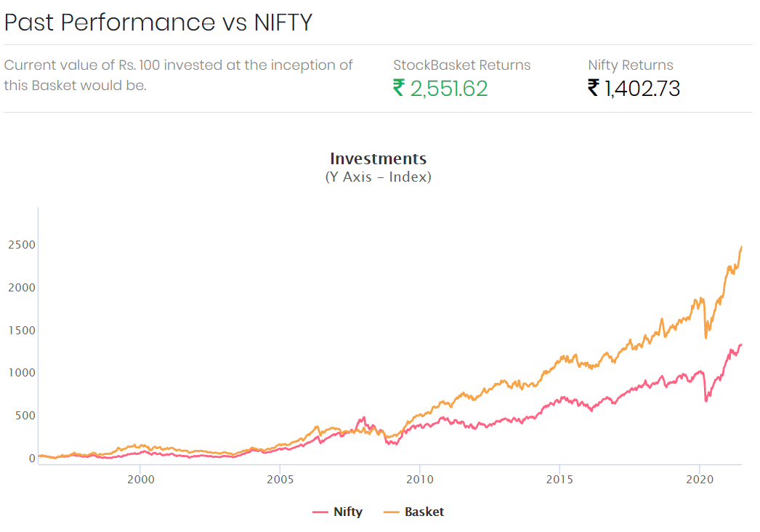Click the Y Axis – Index subtitle
Viewport: 760px width, 532px height.
378,177
